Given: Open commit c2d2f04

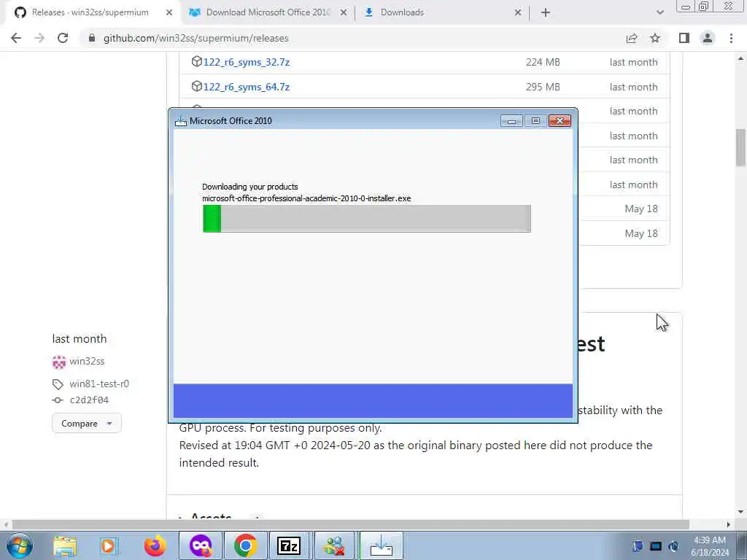Looking at the screenshot, I should point(89,400).
